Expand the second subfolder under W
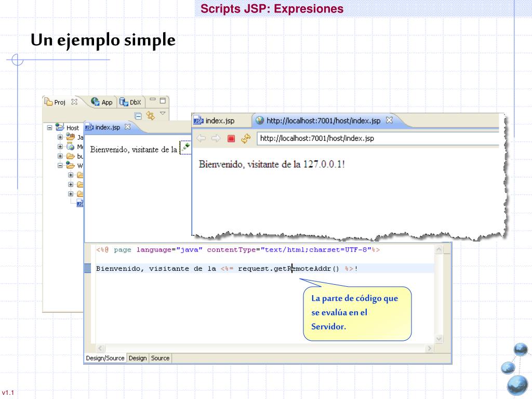The width and height of the screenshot is (532, 399). 71,184
